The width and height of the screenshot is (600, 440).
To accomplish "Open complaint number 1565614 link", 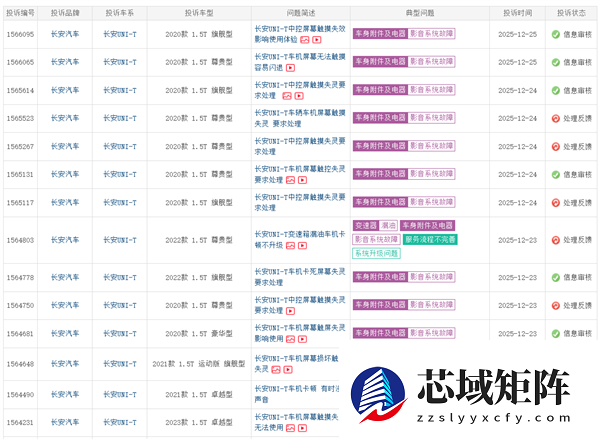I will [21, 90].
